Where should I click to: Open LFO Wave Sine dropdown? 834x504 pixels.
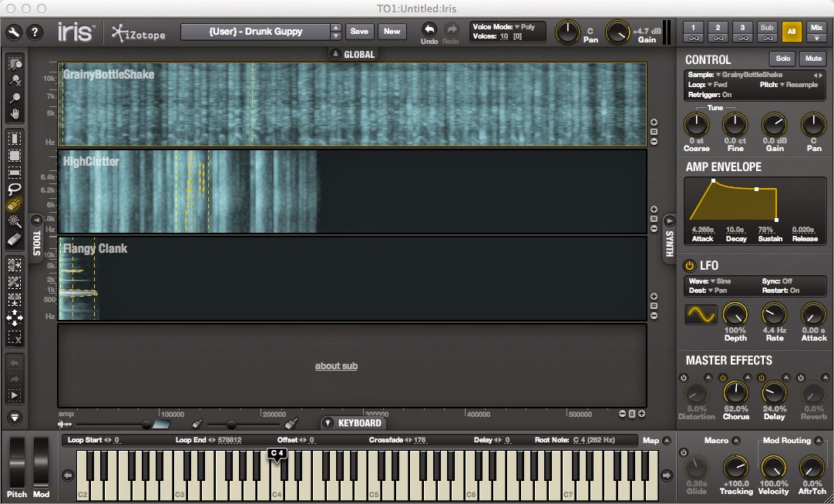720,281
